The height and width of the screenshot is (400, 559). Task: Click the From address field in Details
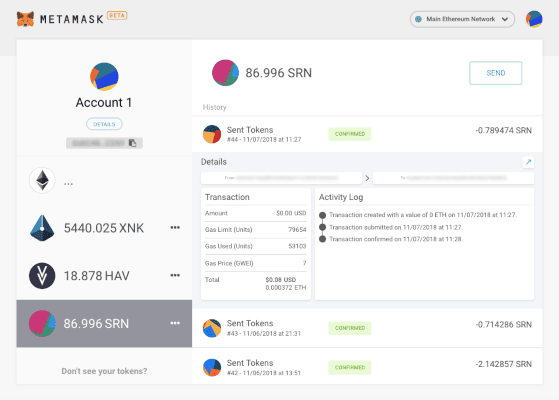pos(281,178)
